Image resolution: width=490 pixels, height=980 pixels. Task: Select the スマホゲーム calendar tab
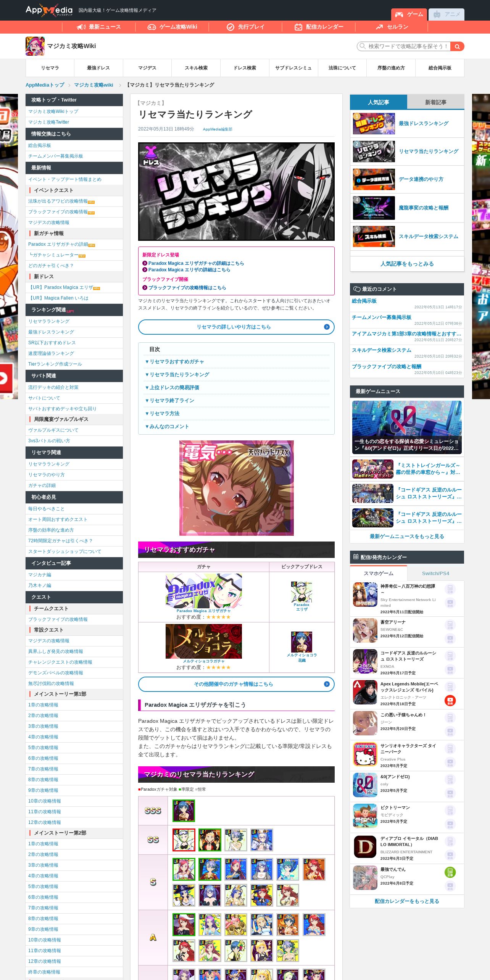[x=379, y=573]
